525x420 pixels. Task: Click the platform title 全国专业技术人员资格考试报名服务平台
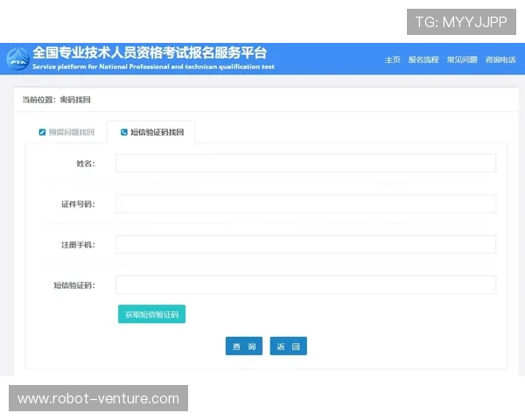[150, 52]
